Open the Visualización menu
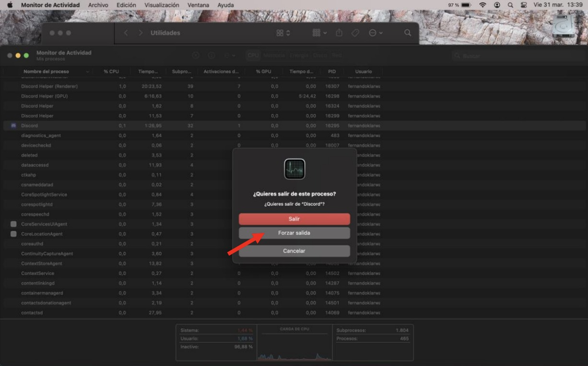588x366 pixels. 162,5
